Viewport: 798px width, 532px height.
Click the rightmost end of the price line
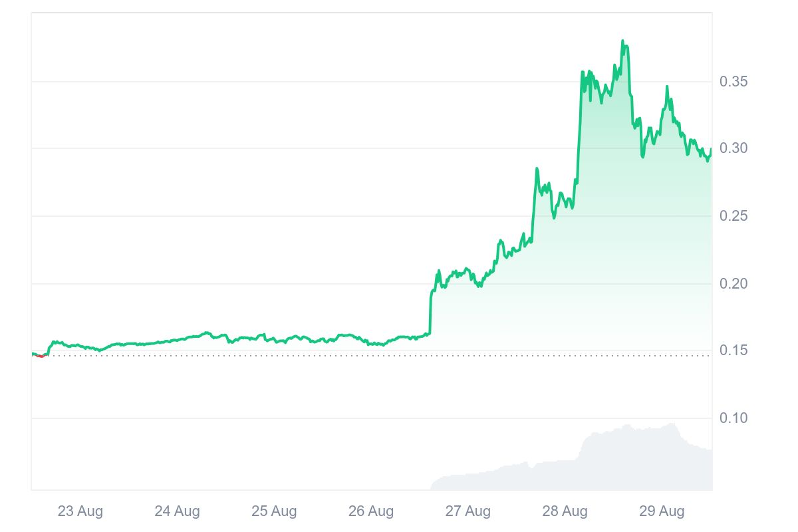tap(711, 150)
